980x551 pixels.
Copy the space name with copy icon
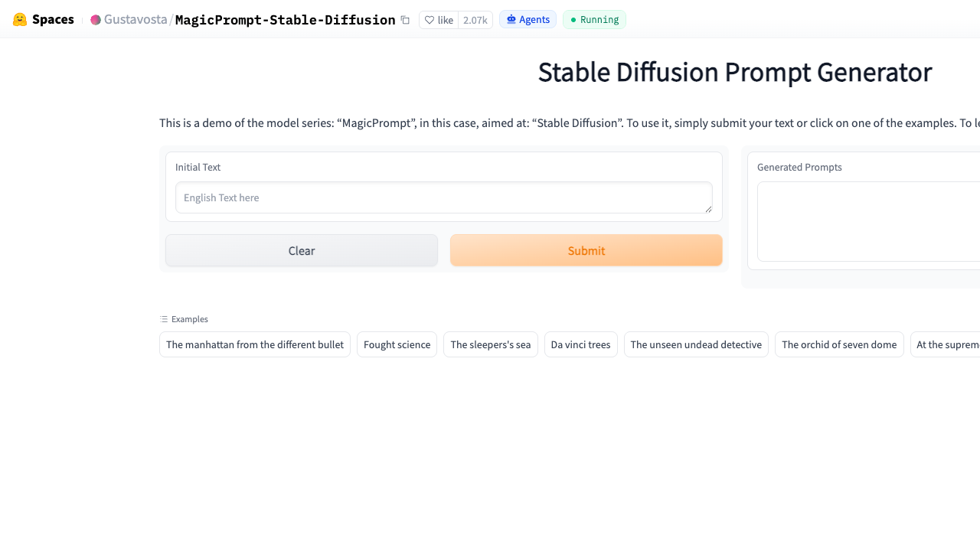[x=406, y=20]
